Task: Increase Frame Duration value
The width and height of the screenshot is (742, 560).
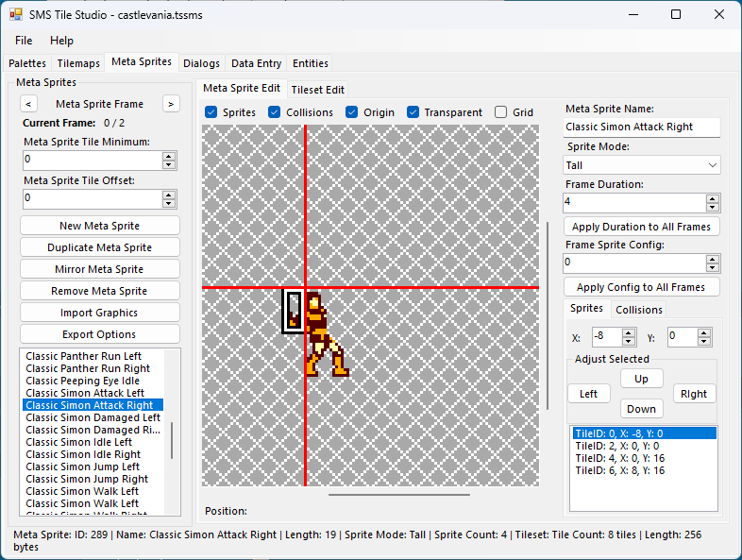Action: 712,199
